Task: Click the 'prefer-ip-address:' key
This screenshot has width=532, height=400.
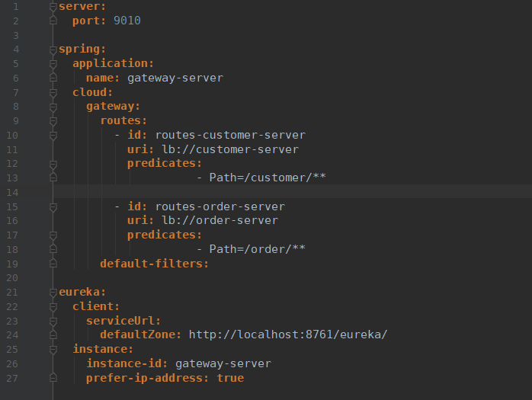Action: tap(148, 378)
